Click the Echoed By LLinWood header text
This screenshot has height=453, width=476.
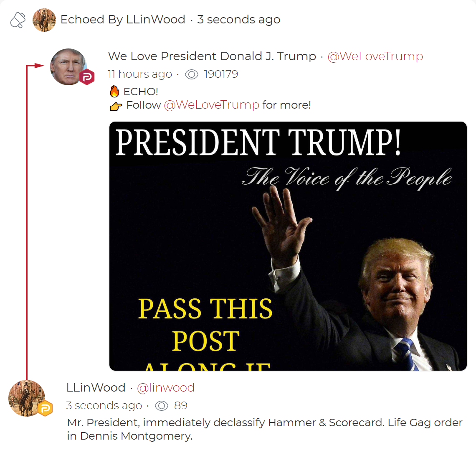click(123, 20)
